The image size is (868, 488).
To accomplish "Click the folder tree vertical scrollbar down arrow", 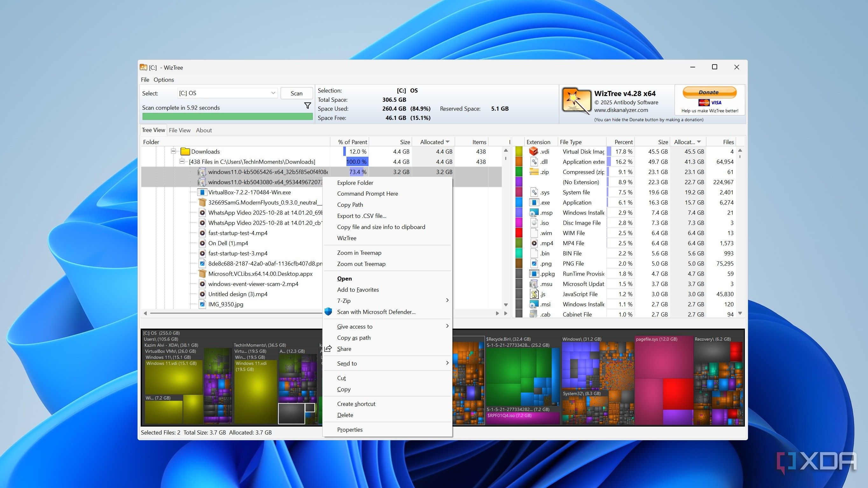I will [x=506, y=305].
